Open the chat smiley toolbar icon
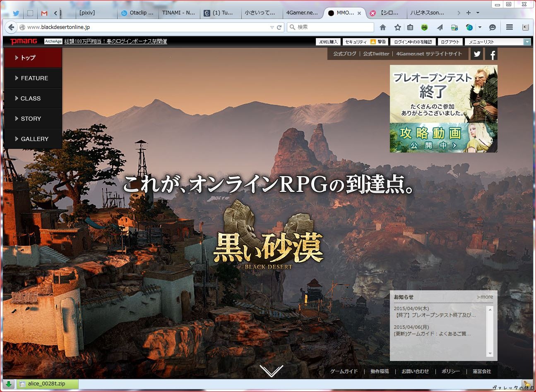536x392 pixels. coord(493,27)
